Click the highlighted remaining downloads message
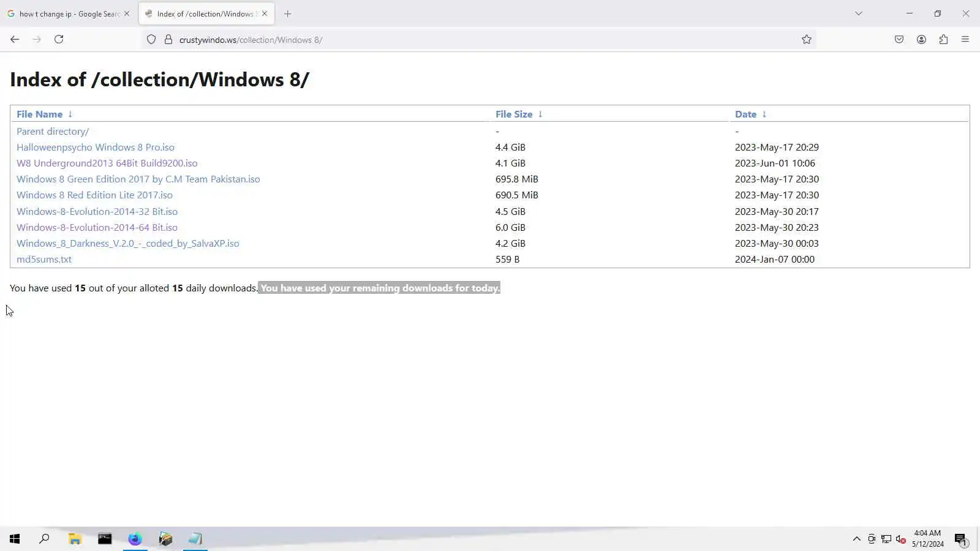The height and width of the screenshot is (551, 980). (x=379, y=288)
